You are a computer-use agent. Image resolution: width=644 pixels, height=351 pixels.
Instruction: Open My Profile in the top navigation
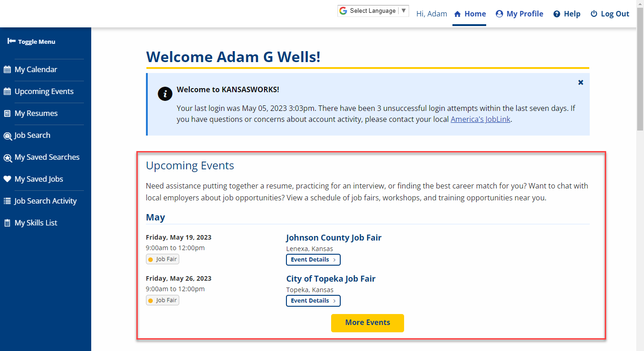(519, 14)
